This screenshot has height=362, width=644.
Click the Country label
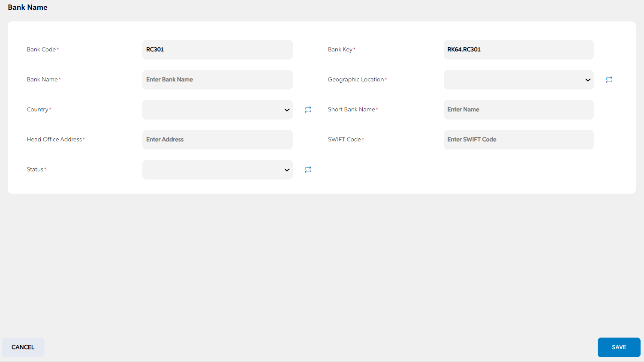(37, 109)
